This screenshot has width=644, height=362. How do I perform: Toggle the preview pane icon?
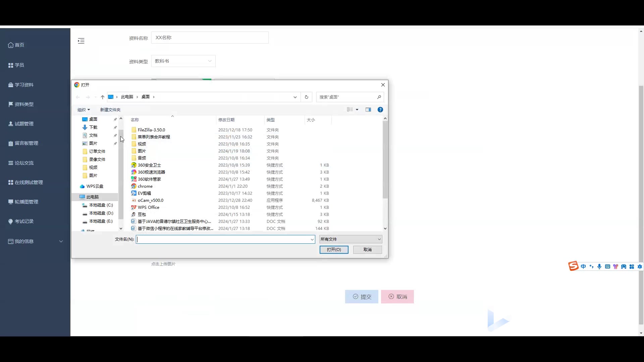(x=368, y=110)
